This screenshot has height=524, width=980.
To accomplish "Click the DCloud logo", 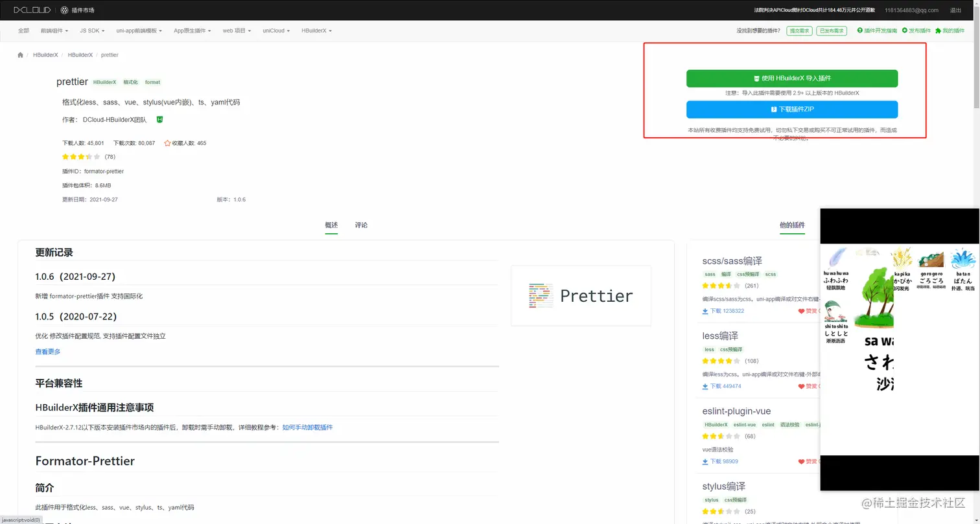I will (34, 10).
